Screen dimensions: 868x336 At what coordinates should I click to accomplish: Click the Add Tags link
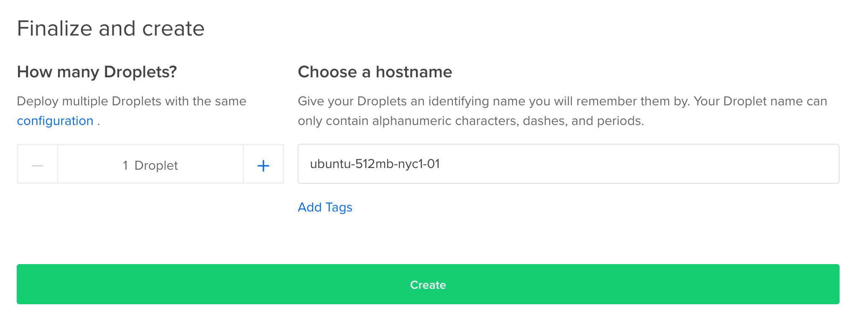point(325,207)
